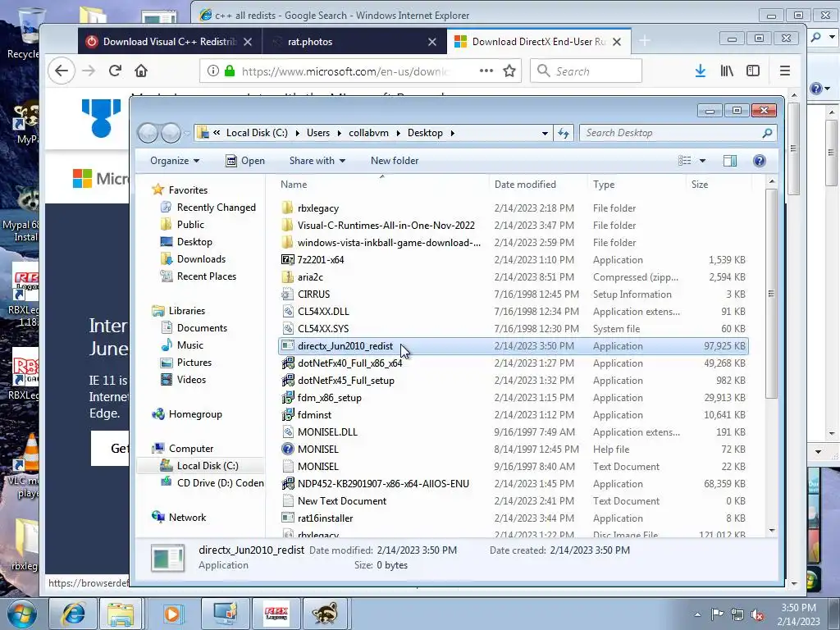Select New Text Document file
840x630 pixels.
tap(514, 501)
